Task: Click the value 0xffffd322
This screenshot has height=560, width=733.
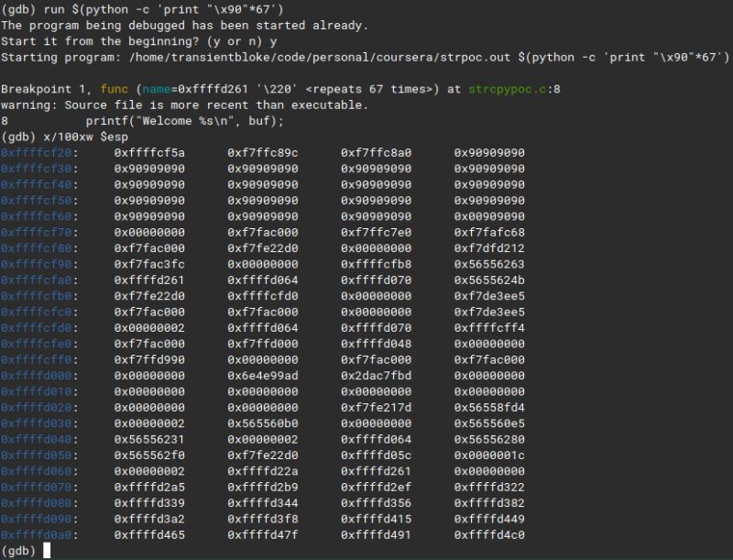Action: point(489,487)
